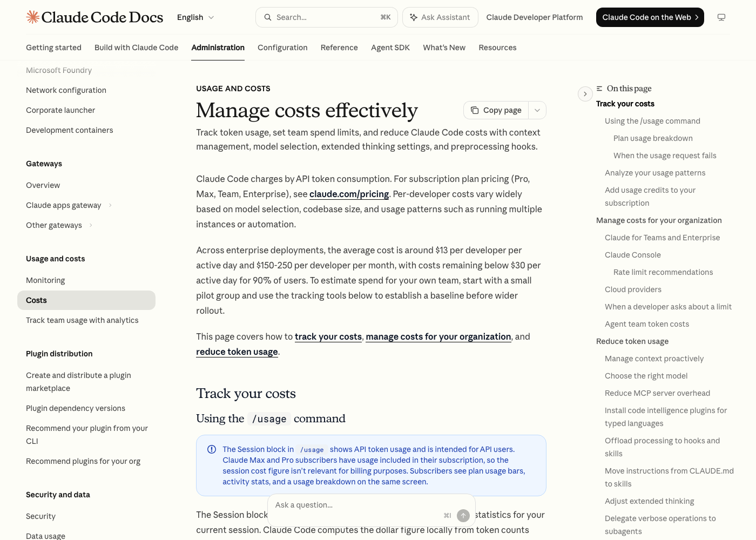Click the Ask Assistant button
Image resolution: width=756 pixels, height=540 pixels.
click(440, 17)
